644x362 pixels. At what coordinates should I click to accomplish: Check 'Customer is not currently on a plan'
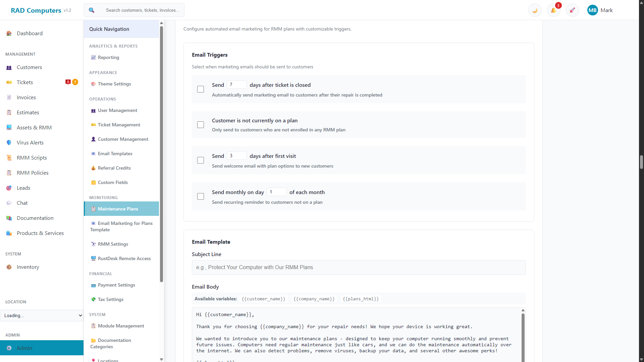pyautogui.click(x=200, y=124)
